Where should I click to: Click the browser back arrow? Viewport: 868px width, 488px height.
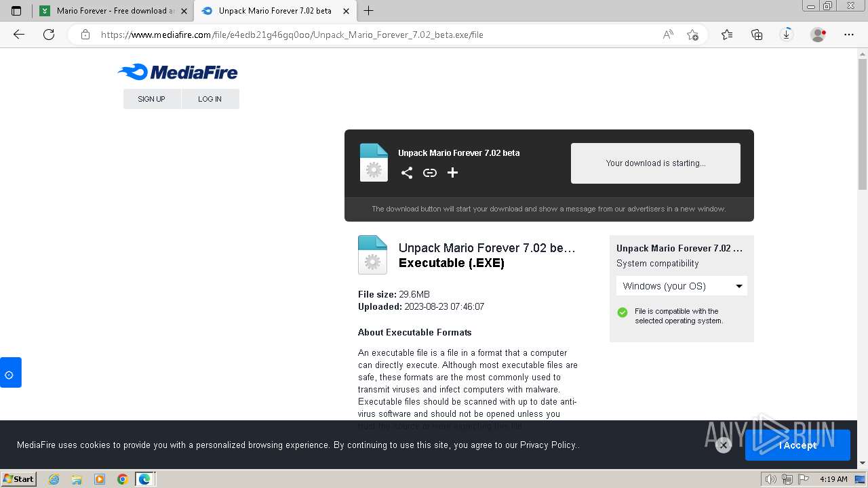[x=19, y=35]
